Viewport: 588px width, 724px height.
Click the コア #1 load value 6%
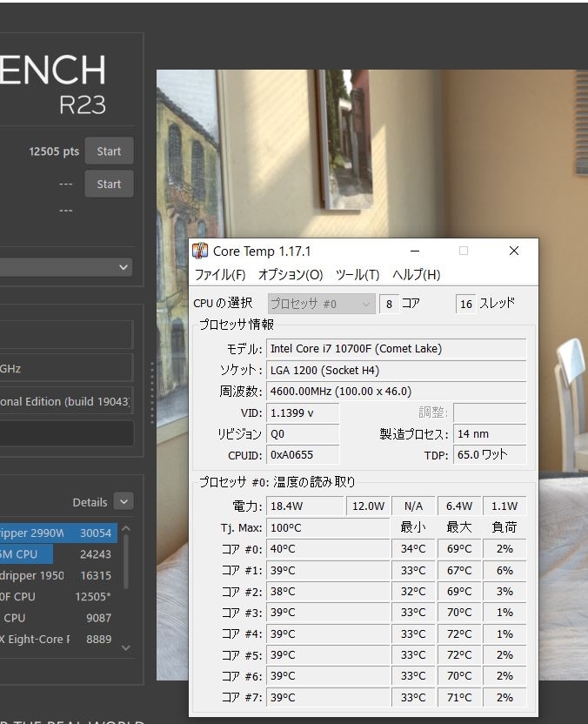pos(504,570)
